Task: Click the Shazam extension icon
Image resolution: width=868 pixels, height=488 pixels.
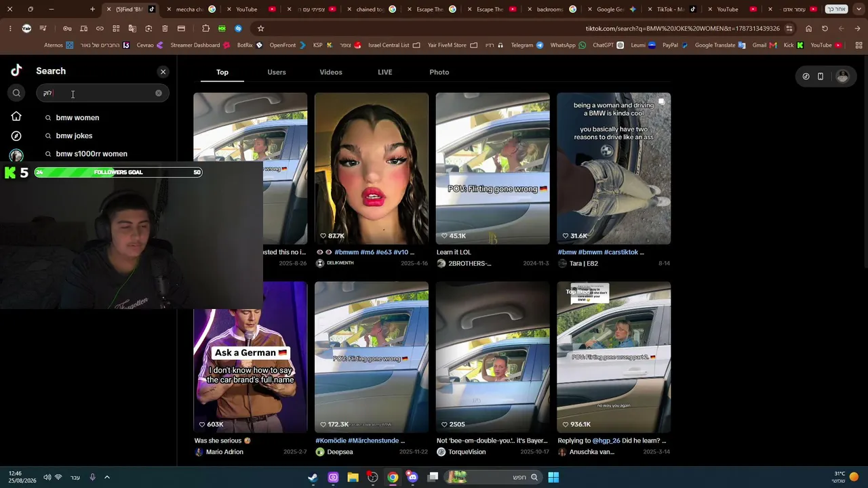Action: click(x=238, y=28)
